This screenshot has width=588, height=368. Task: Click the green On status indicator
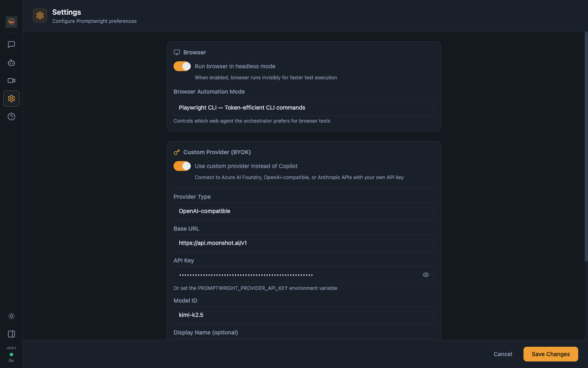[11, 355]
